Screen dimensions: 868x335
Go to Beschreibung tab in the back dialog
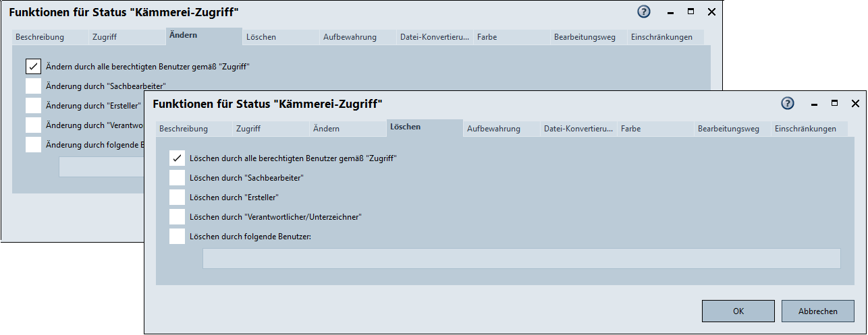tap(40, 37)
